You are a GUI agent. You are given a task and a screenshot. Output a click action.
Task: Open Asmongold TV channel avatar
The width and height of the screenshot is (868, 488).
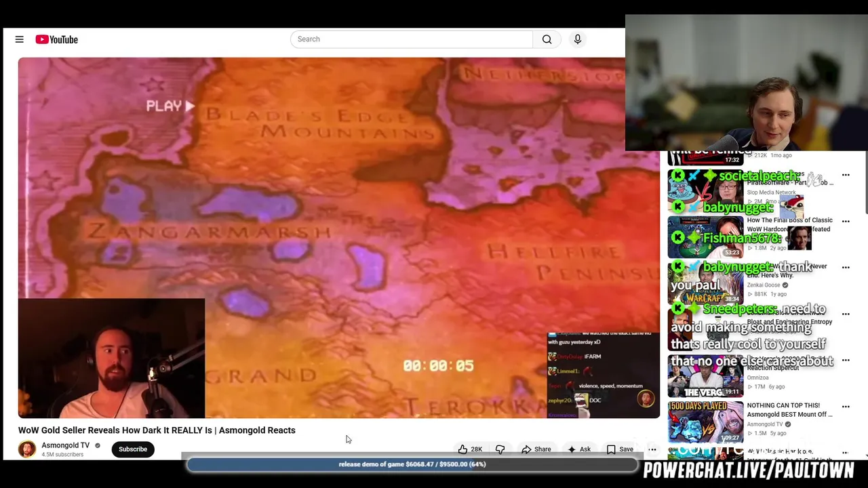point(27,449)
